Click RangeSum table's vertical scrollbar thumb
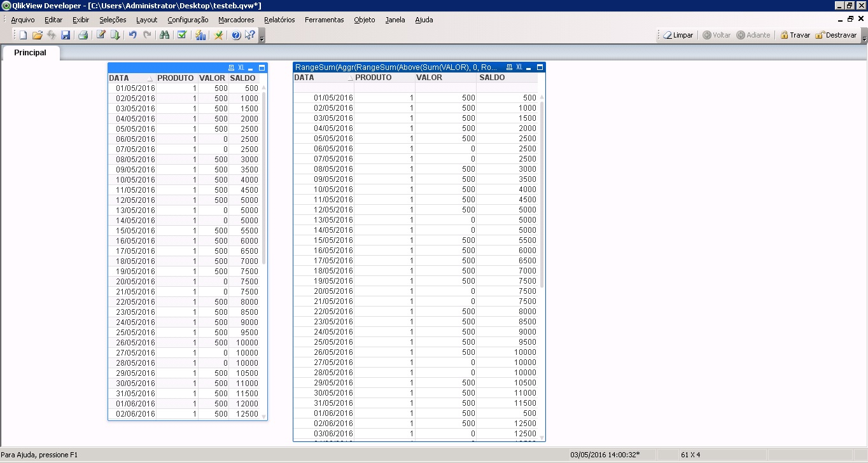Viewport: 868px width, 463px height. coord(542,194)
